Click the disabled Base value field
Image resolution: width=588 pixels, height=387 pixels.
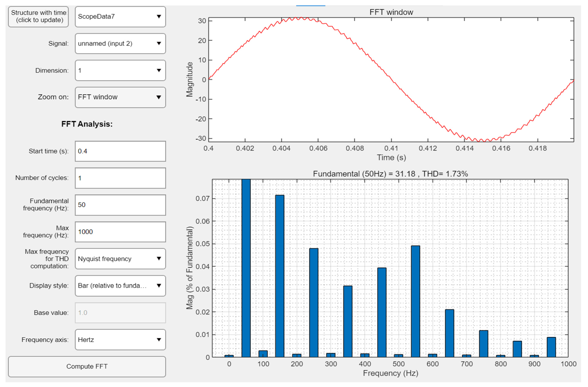tap(120, 313)
